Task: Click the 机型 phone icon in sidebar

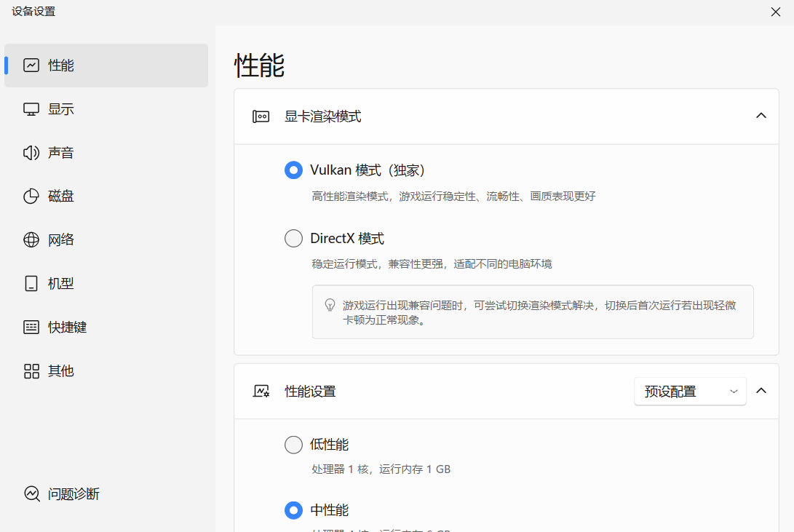Action: (31, 283)
